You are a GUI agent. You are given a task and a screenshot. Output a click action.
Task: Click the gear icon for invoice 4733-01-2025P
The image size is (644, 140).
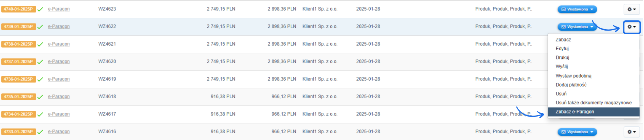click(631, 132)
